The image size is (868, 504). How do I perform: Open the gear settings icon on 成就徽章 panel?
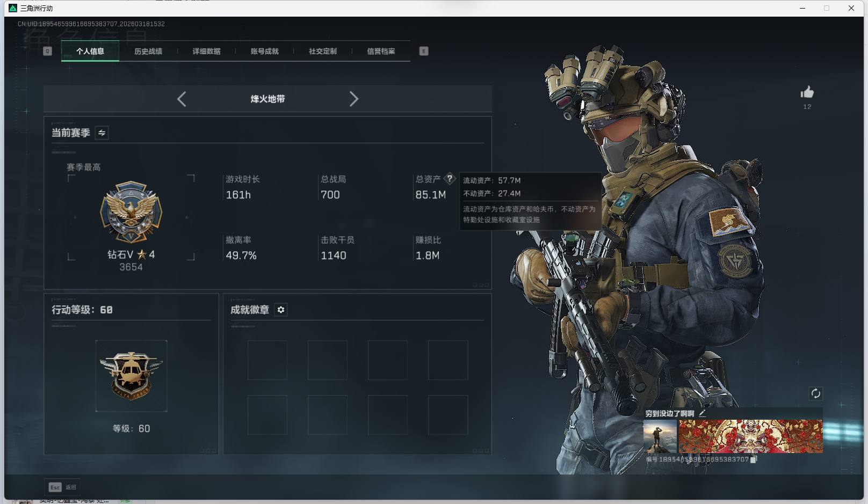pos(281,310)
